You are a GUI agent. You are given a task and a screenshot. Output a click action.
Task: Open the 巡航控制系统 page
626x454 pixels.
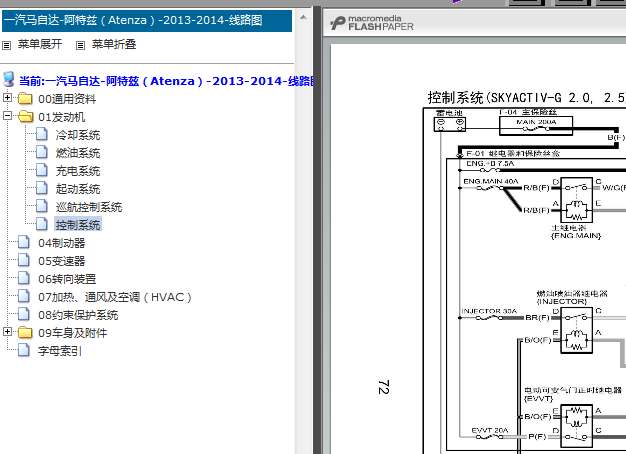(x=89, y=207)
